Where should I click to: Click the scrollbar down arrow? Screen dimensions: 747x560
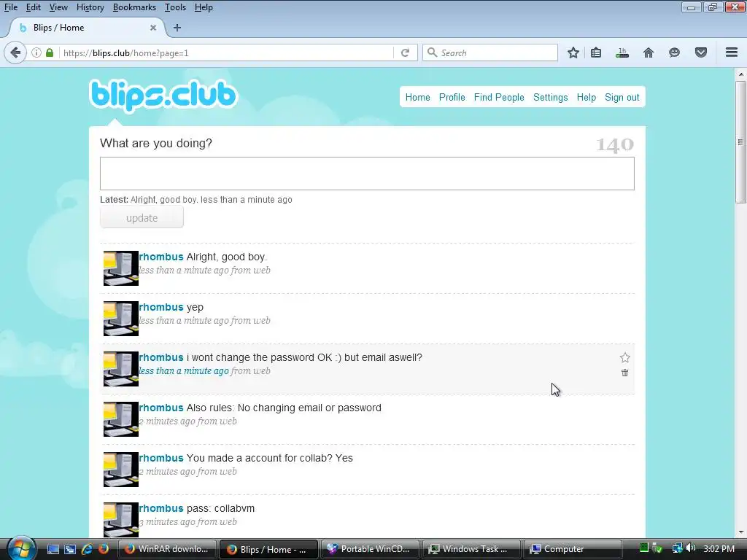coord(740,532)
